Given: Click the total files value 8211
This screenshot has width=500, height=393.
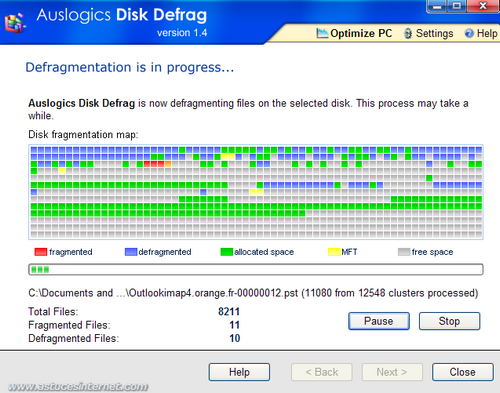Looking at the screenshot, I should pos(229,311).
